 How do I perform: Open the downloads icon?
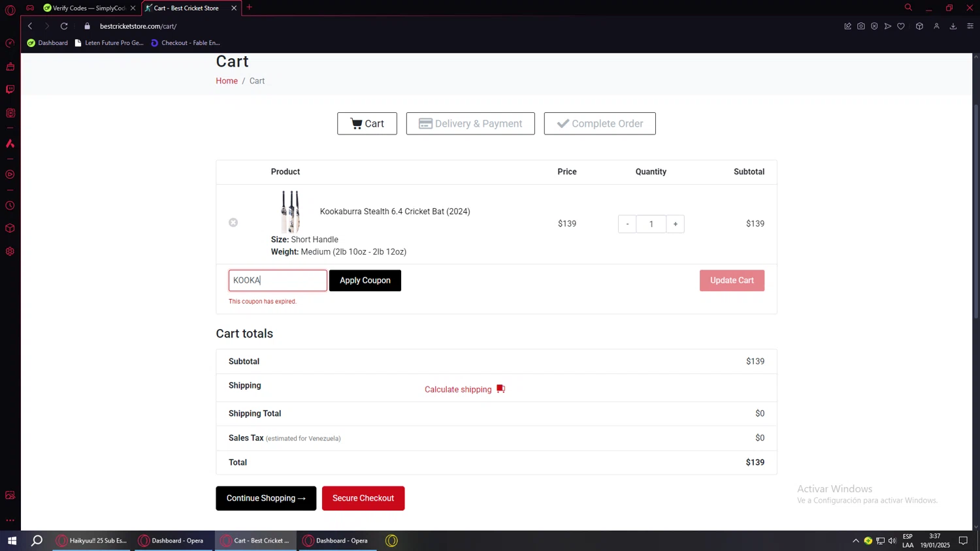coord(953,26)
